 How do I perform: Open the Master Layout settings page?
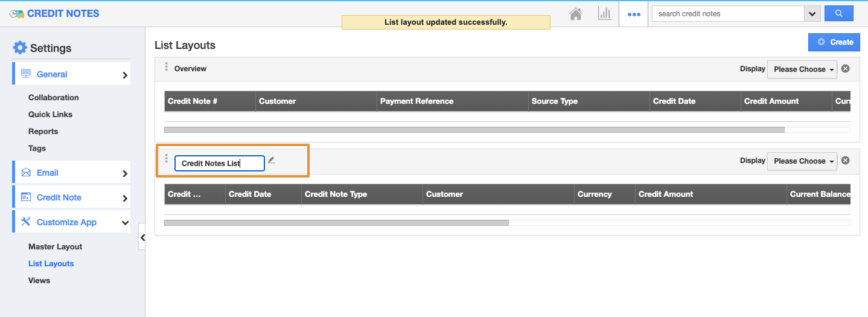(55, 247)
